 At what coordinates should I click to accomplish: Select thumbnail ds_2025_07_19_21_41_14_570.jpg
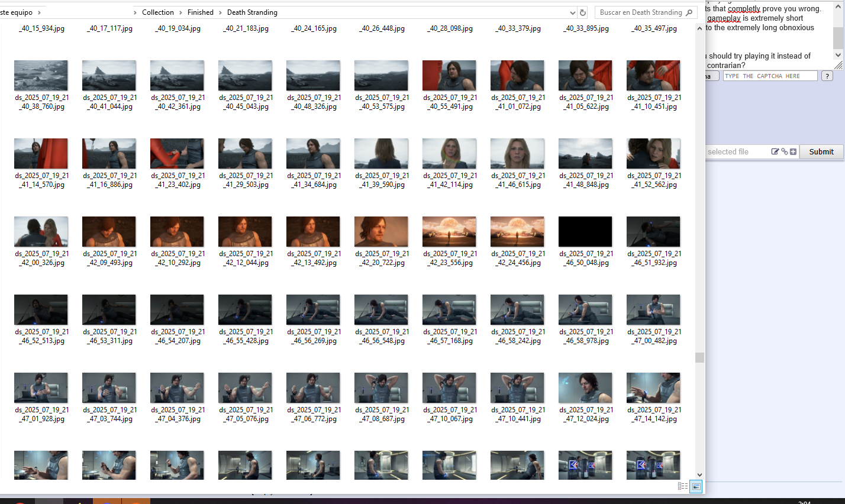coord(41,154)
